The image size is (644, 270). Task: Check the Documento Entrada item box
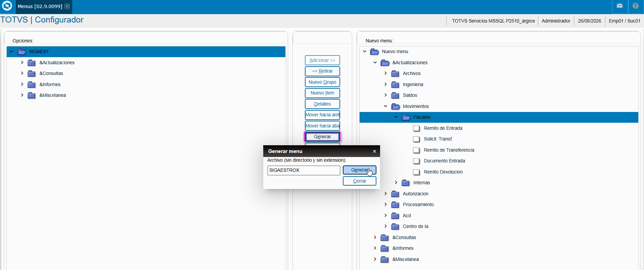pyautogui.click(x=416, y=161)
